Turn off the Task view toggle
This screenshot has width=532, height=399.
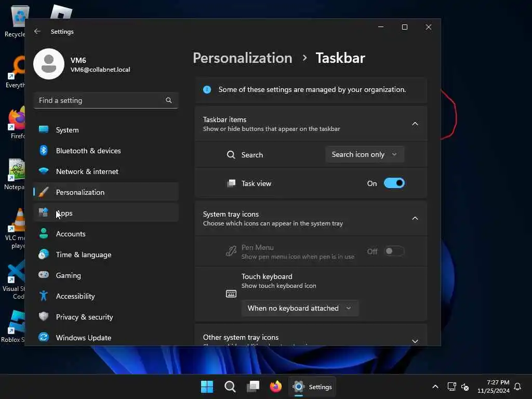tap(394, 183)
